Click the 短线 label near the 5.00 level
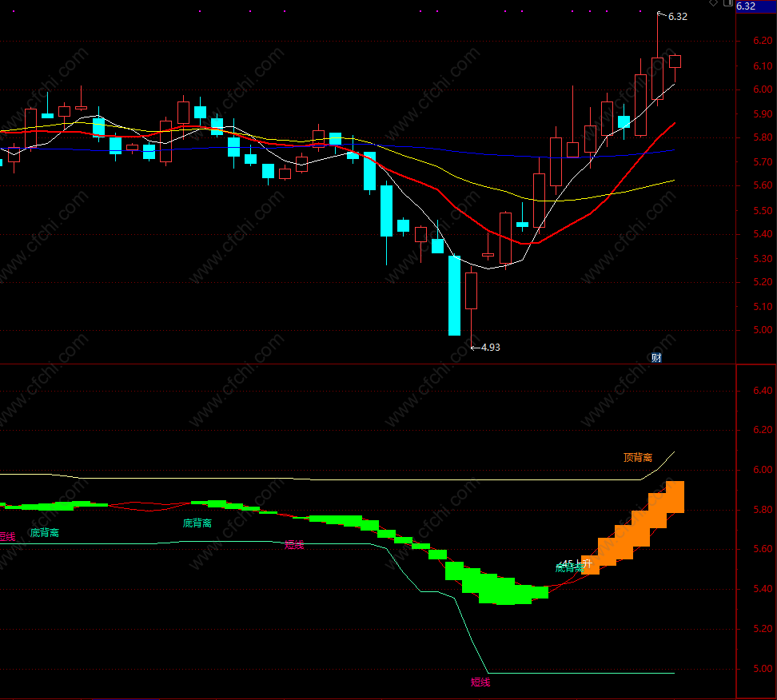 click(480, 682)
